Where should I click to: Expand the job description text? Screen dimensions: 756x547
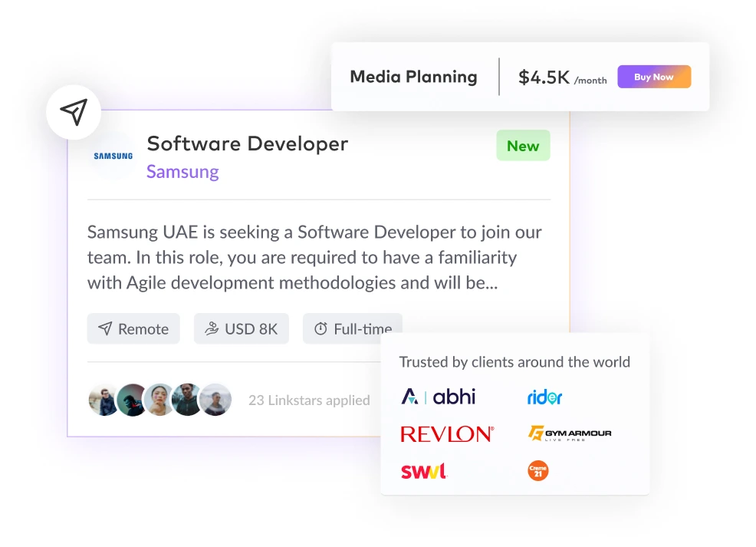pos(314,257)
